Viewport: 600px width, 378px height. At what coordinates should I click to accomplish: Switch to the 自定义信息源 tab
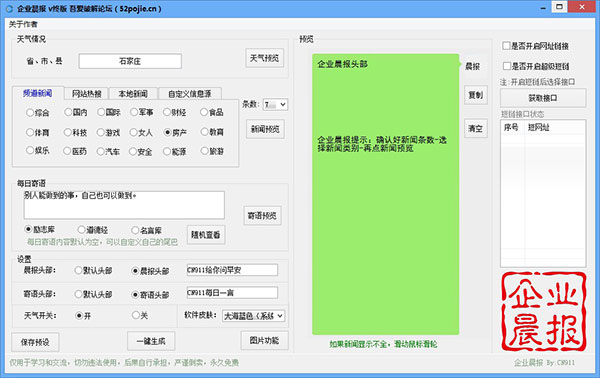pyautogui.click(x=190, y=94)
